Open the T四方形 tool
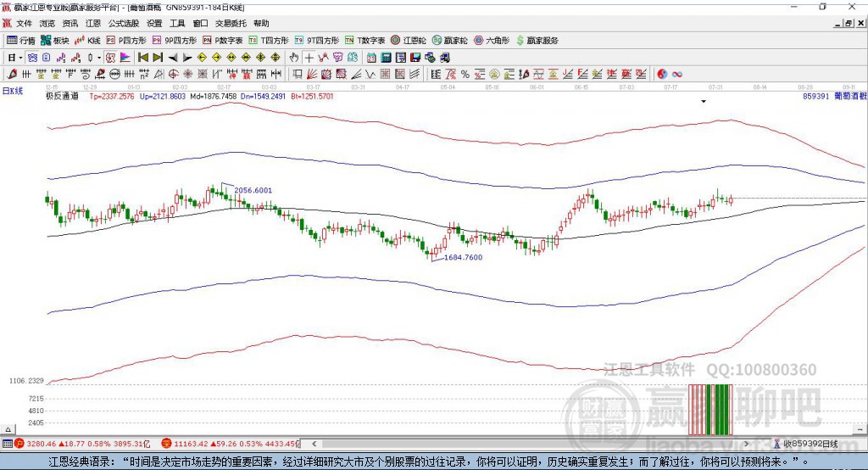This screenshot has width=868, height=470. click(x=269, y=41)
